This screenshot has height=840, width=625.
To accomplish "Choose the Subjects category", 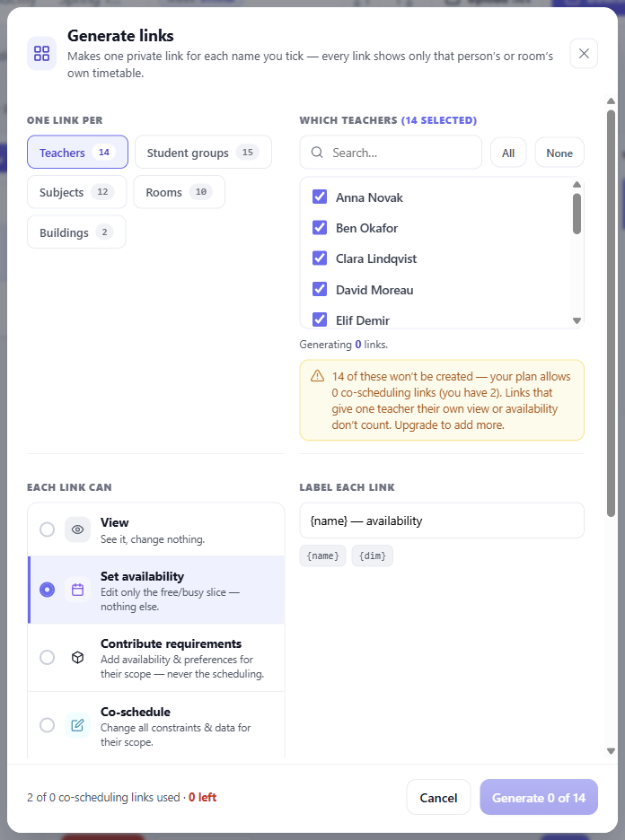I will [77, 192].
